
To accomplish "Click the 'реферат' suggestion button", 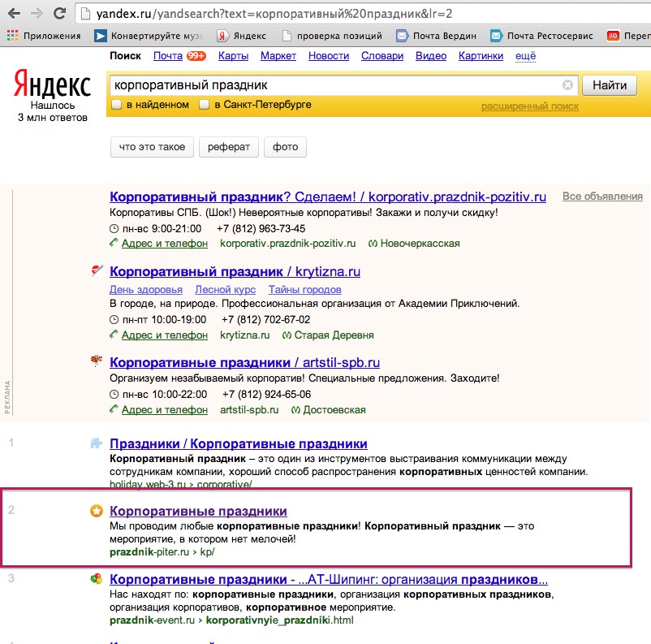I will pyautogui.click(x=229, y=147).
